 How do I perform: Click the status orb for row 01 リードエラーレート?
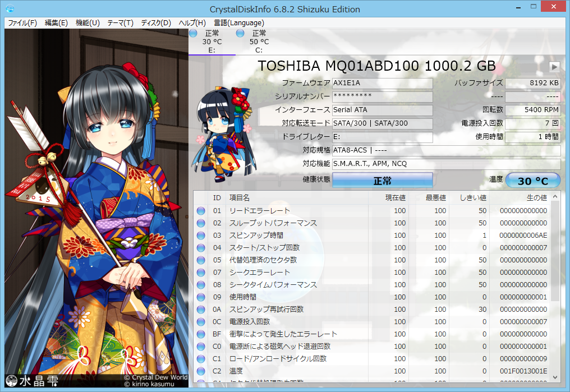(201, 211)
